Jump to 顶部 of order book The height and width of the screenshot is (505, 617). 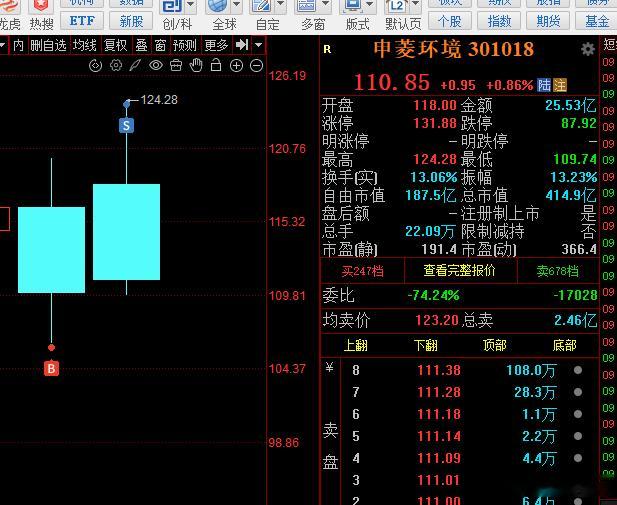(495, 346)
